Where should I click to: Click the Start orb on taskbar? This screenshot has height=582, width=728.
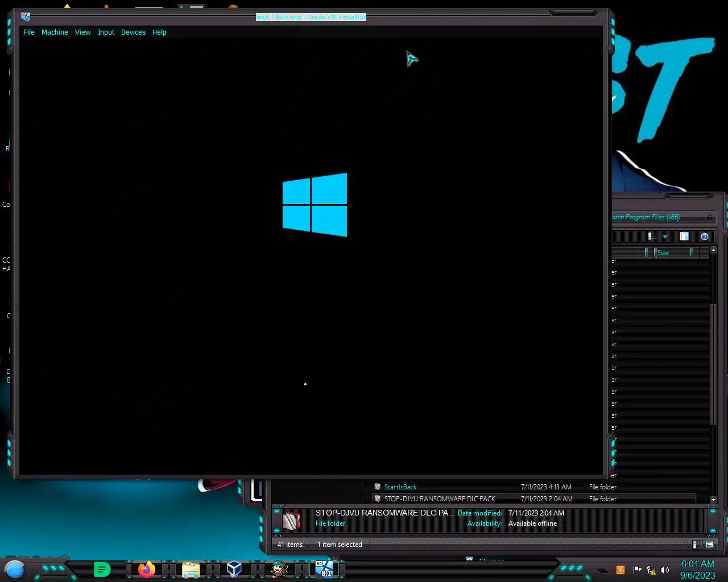point(15,569)
